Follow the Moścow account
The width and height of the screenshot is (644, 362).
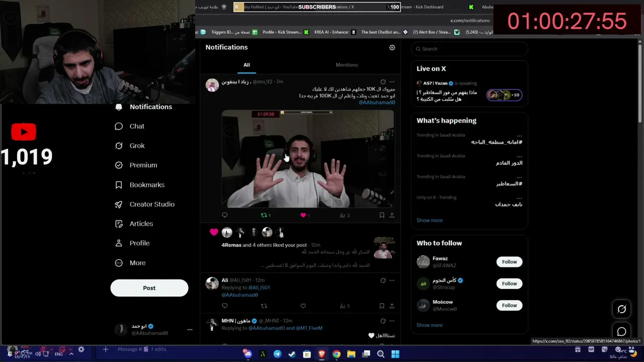click(x=509, y=305)
